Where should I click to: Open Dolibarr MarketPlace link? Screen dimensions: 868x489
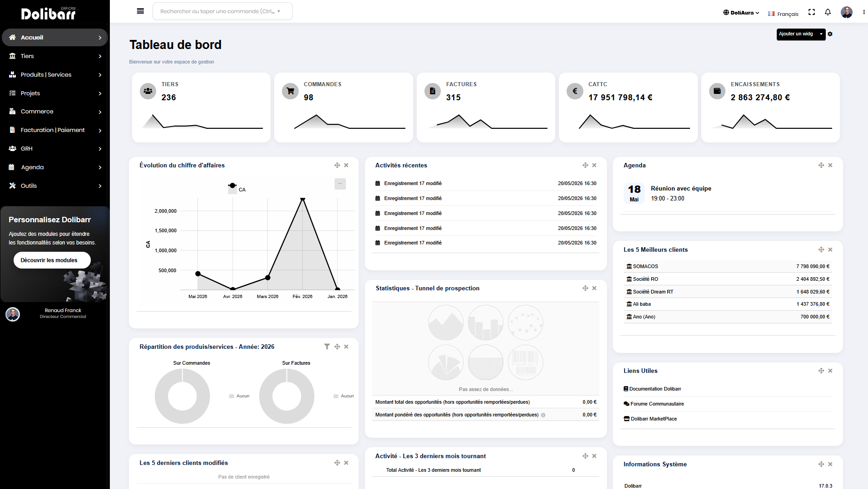point(650,419)
